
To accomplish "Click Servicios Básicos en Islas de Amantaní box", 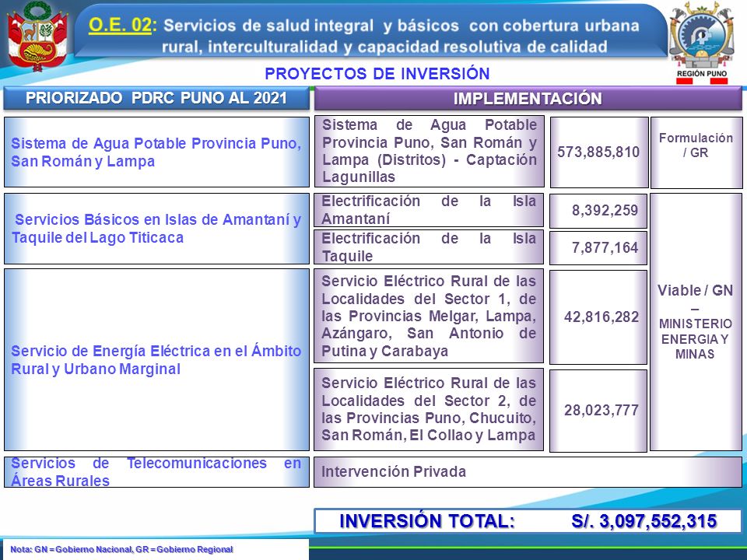I will pyautogui.click(x=156, y=229).
